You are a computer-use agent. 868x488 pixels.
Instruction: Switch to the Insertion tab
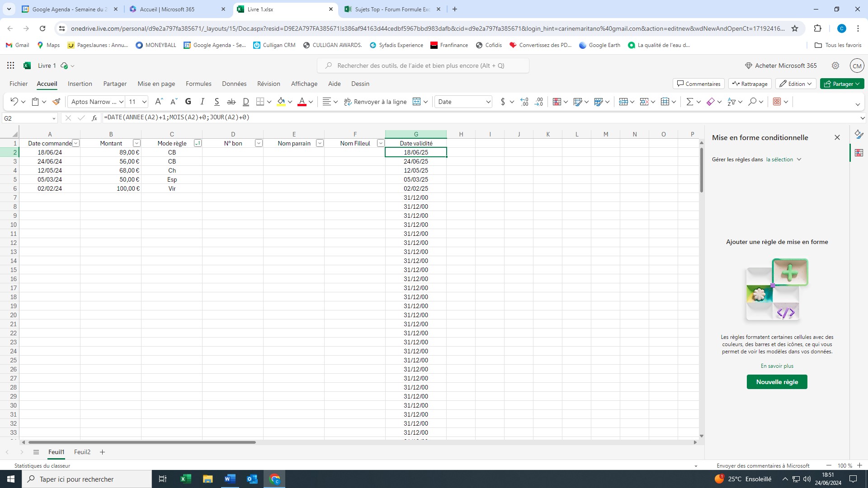click(x=80, y=84)
